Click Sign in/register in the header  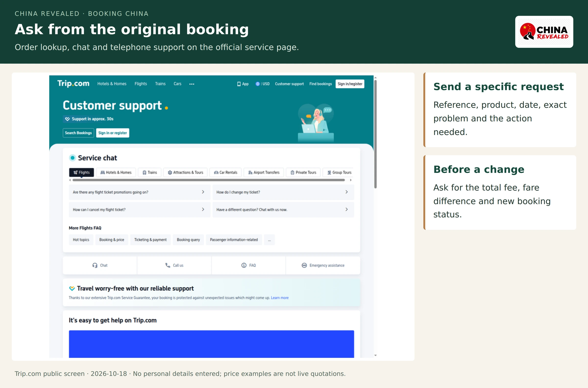[350, 84]
